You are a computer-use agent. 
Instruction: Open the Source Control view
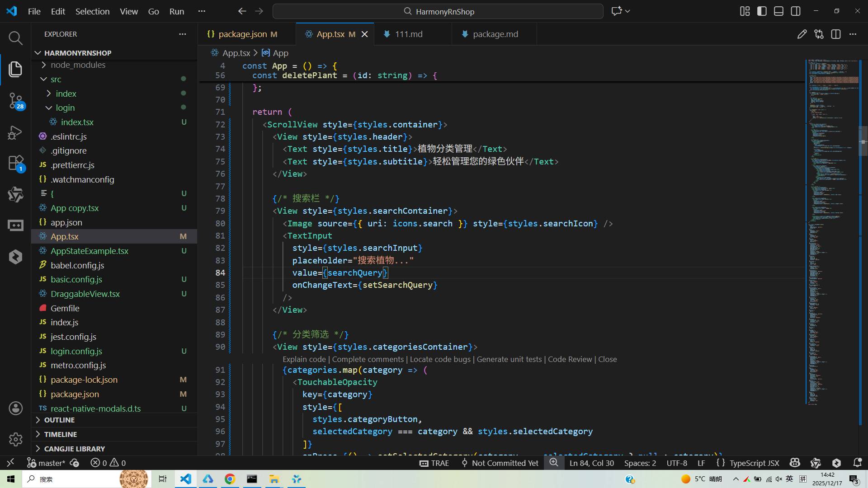click(x=15, y=100)
